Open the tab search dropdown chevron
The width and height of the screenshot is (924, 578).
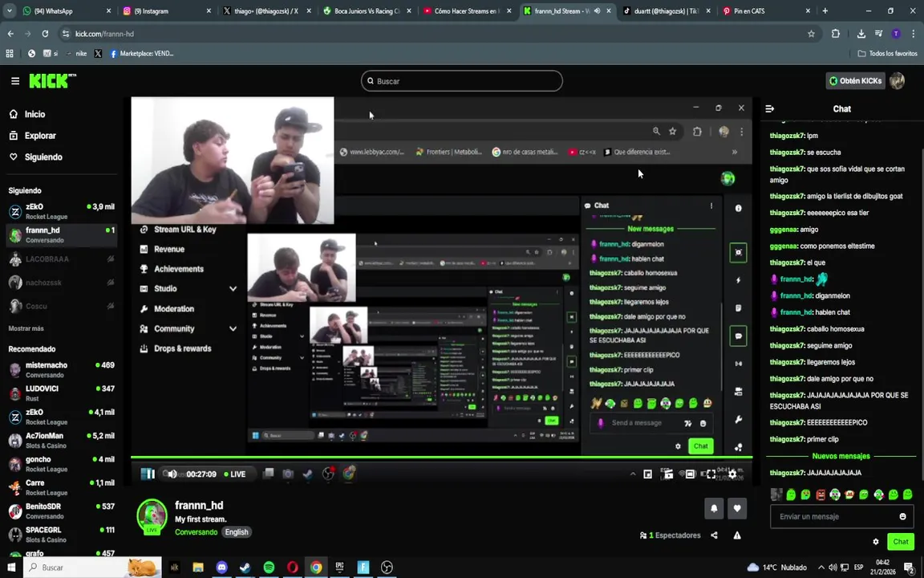tap(9, 10)
